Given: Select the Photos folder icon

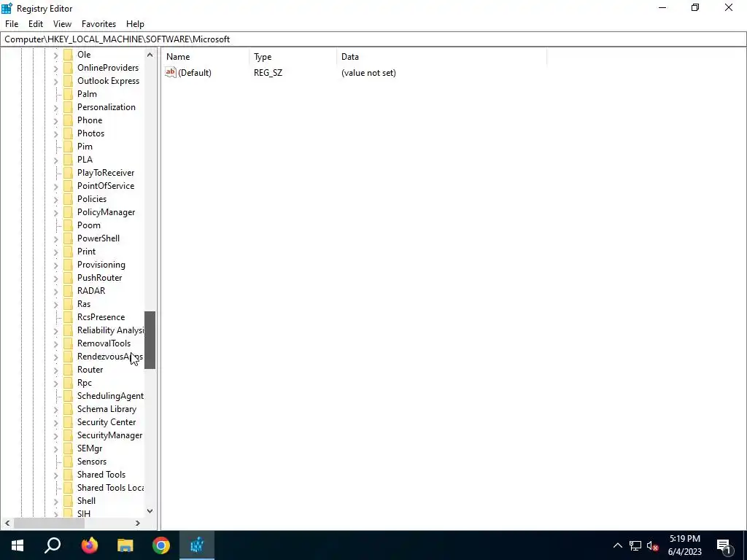Looking at the screenshot, I should (x=68, y=133).
